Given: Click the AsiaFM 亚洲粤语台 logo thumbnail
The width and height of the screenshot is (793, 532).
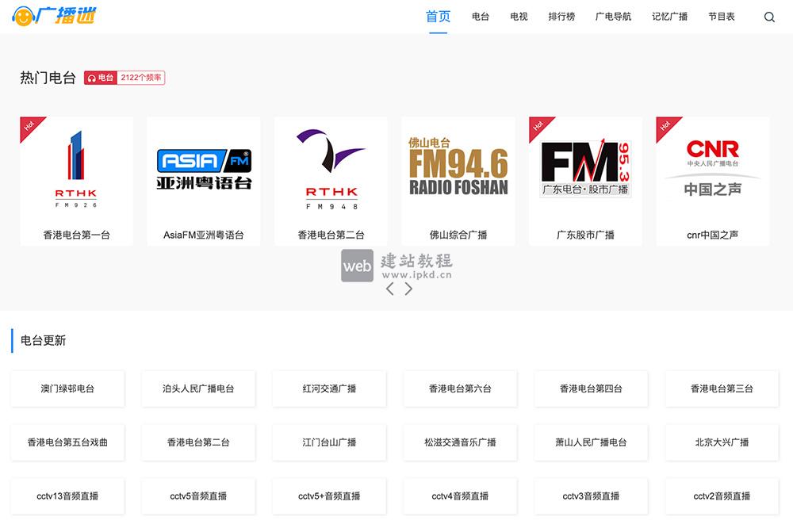Looking at the screenshot, I should click(x=203, y=166).
